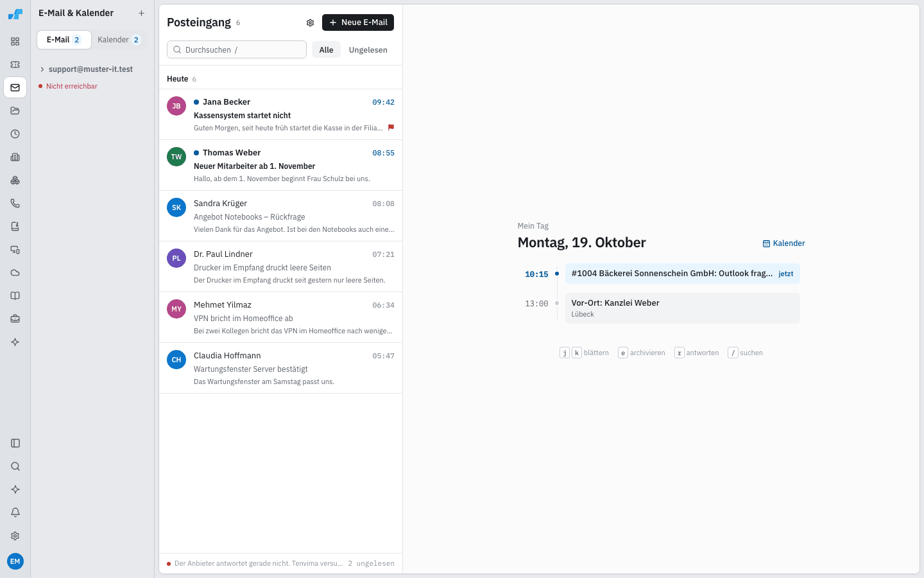Viewport: 924px width, 578px height.
Task: Open the monitor devices icon in sidebar
Action: tap(15, 250)
